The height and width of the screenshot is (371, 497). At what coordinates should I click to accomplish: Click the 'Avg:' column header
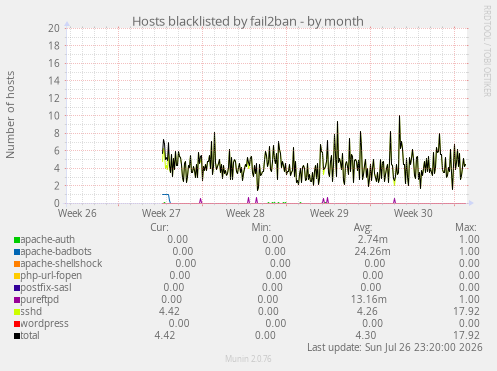click(x=363, y=227)
